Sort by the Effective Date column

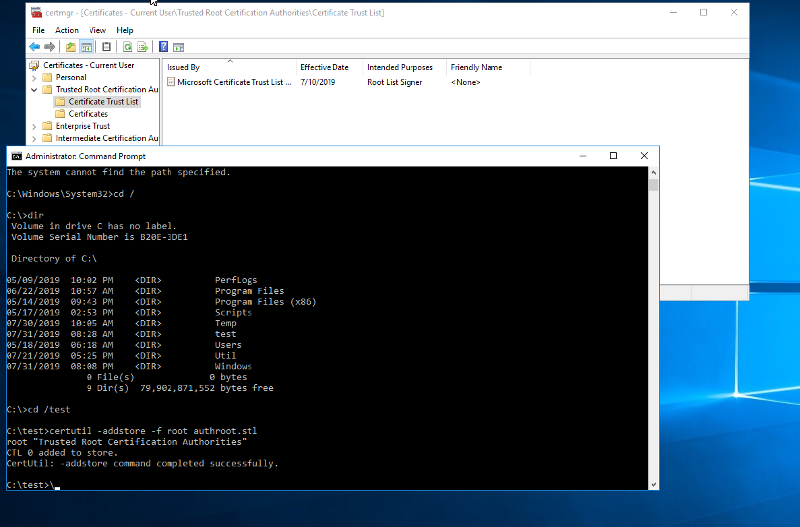[x=322, y=67]
